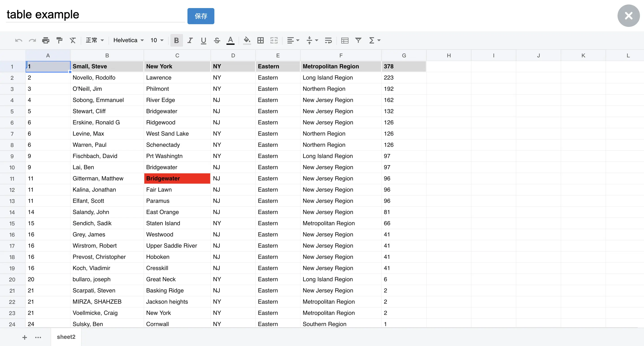Screen dimensions: 644x346
Task: Click the merge cells icon
Action: [274, 41]
